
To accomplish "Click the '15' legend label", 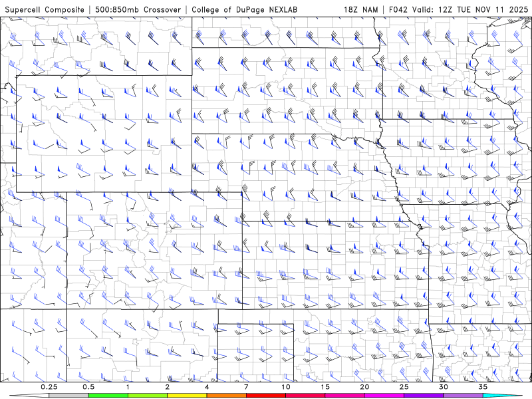I will (325, 387).
